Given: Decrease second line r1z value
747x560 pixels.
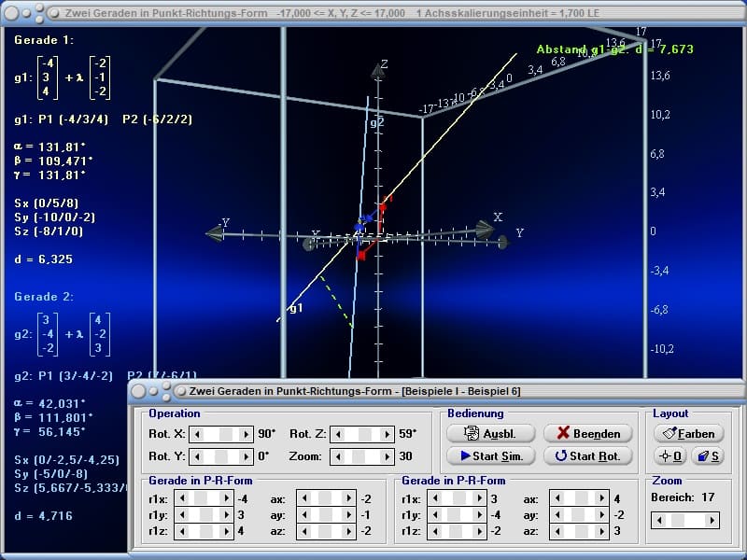Looking at the screenshot, I should tap(435, 530).
